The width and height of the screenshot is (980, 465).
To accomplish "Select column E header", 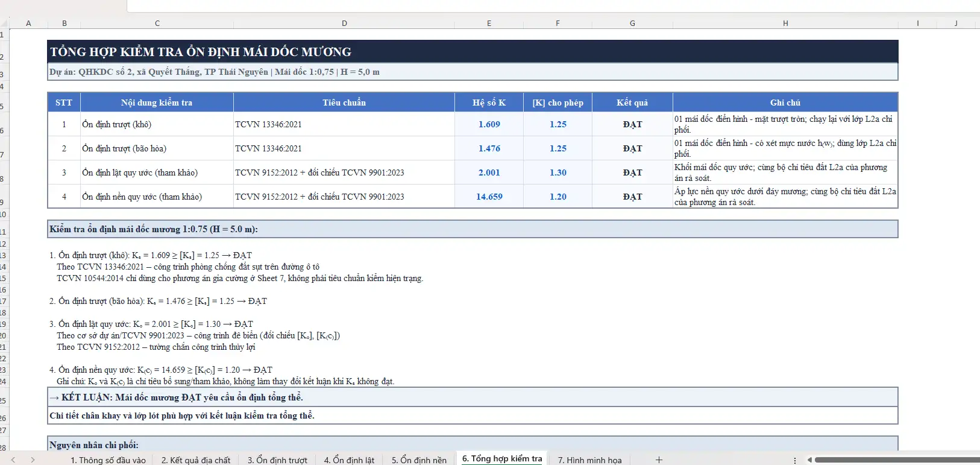I will [x=489, y=24].
